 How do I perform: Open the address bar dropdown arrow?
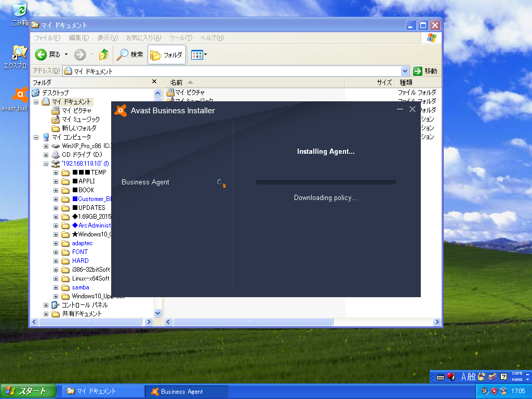coord(405,71)
